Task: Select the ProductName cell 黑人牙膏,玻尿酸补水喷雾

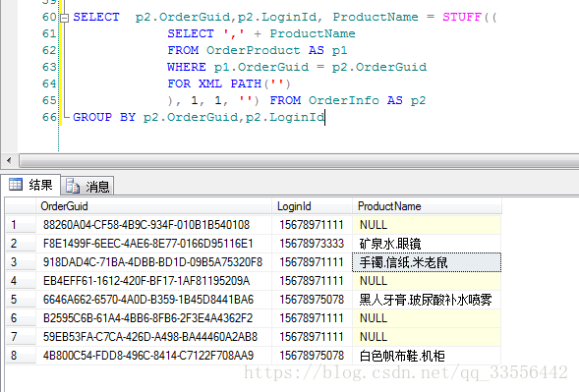Action: click(427, 300)
